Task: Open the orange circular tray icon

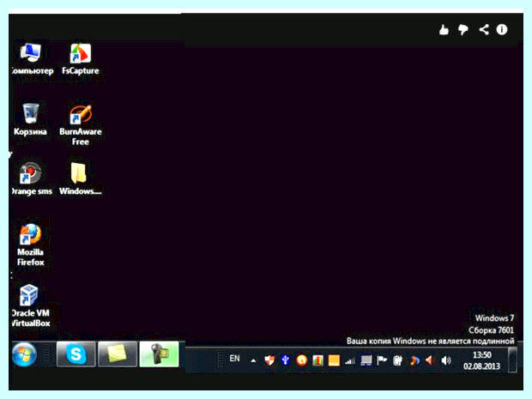Action: 302,360
